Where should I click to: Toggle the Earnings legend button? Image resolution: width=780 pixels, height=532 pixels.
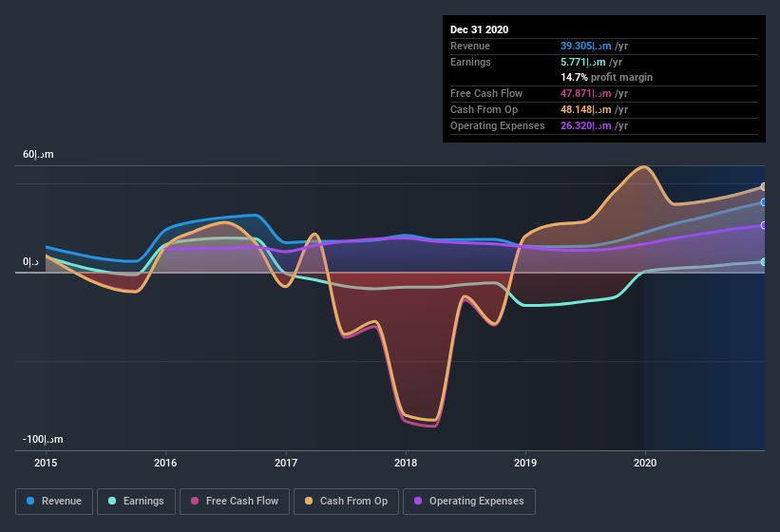pyautogui.click(x=136, y=502)
